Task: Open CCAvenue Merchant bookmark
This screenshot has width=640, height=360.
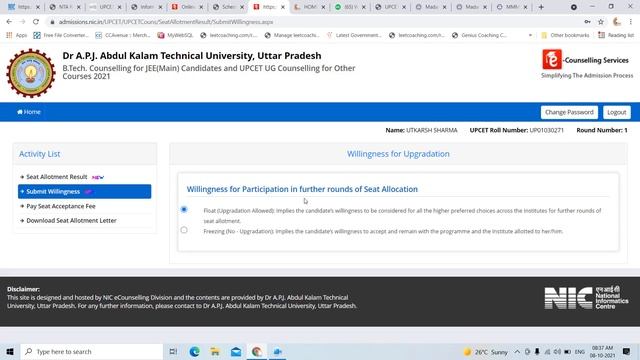Action: pos(123,36)
